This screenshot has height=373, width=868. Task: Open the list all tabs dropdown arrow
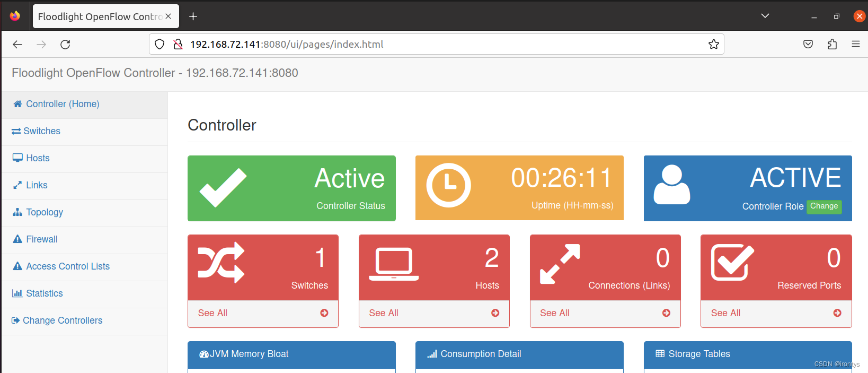765,16
